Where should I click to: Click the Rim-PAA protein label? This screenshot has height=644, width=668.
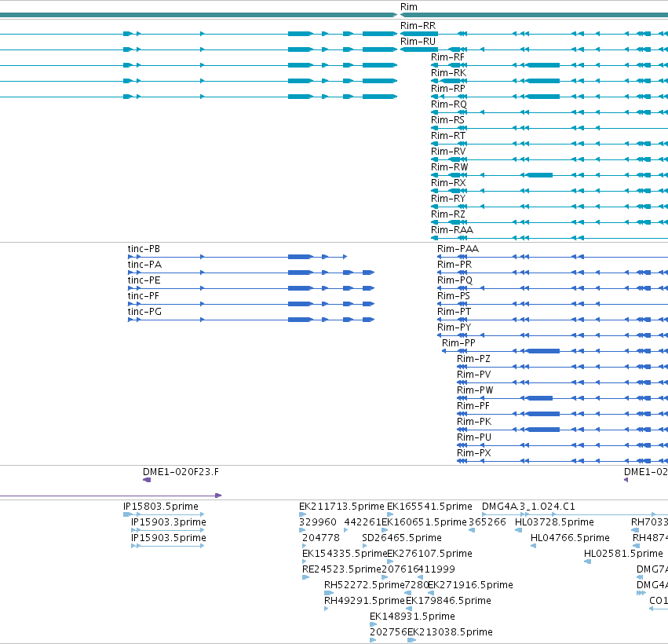(x=458, y=249)
